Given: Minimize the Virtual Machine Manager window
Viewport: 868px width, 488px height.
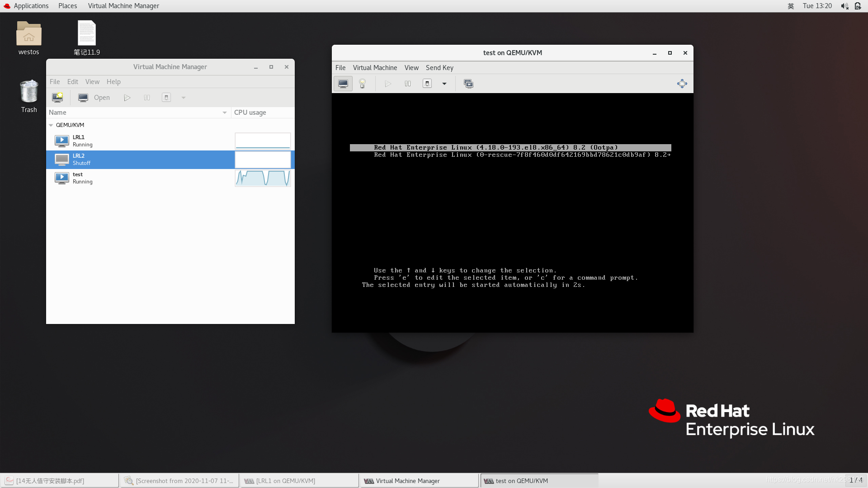Looking at the screenshot, I should pos(256,67).
